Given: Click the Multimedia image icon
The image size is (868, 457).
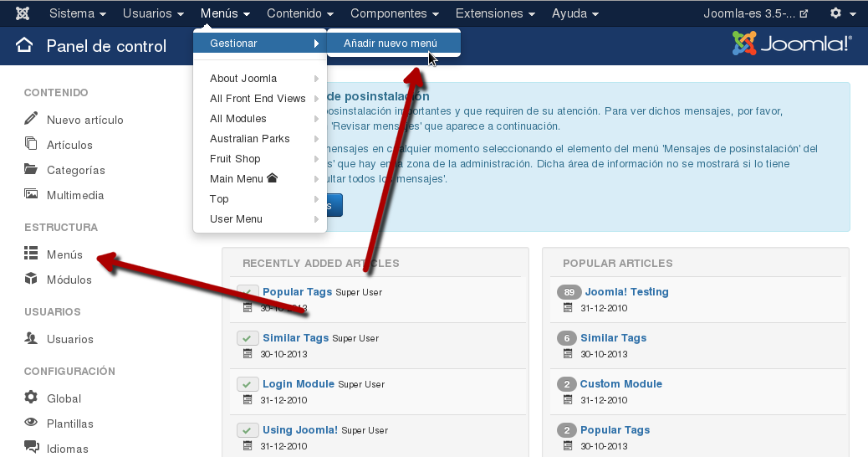Looking at the screenshot, I should [31, 194].
